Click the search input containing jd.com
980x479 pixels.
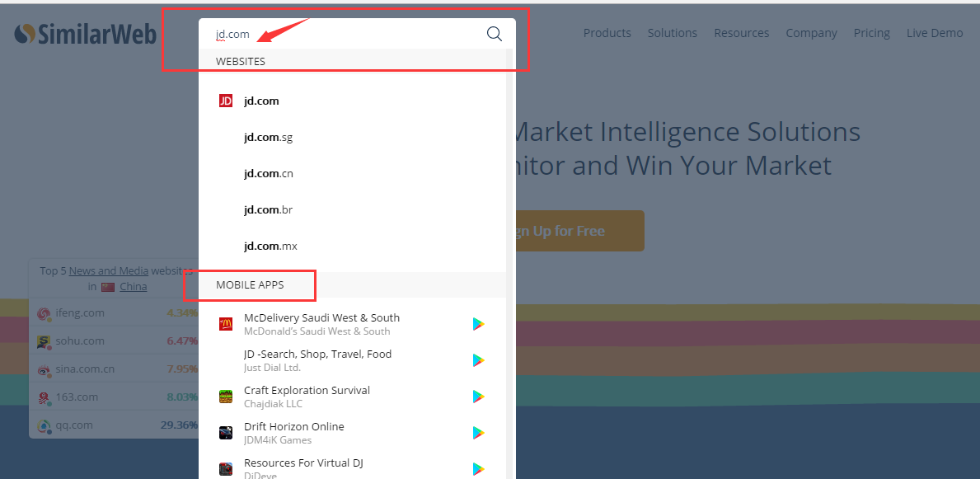coord(344,34)
